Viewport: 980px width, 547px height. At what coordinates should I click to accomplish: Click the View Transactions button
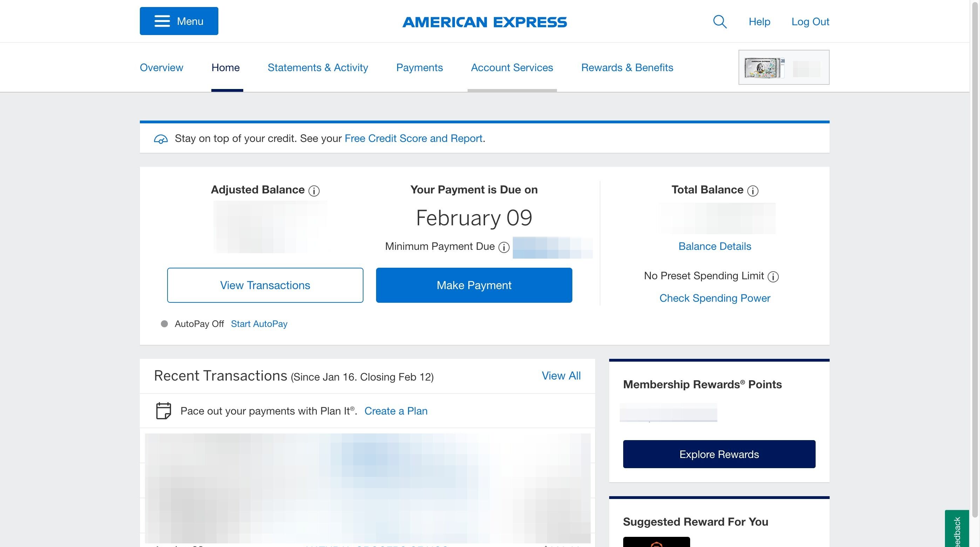tap(265, 285)
